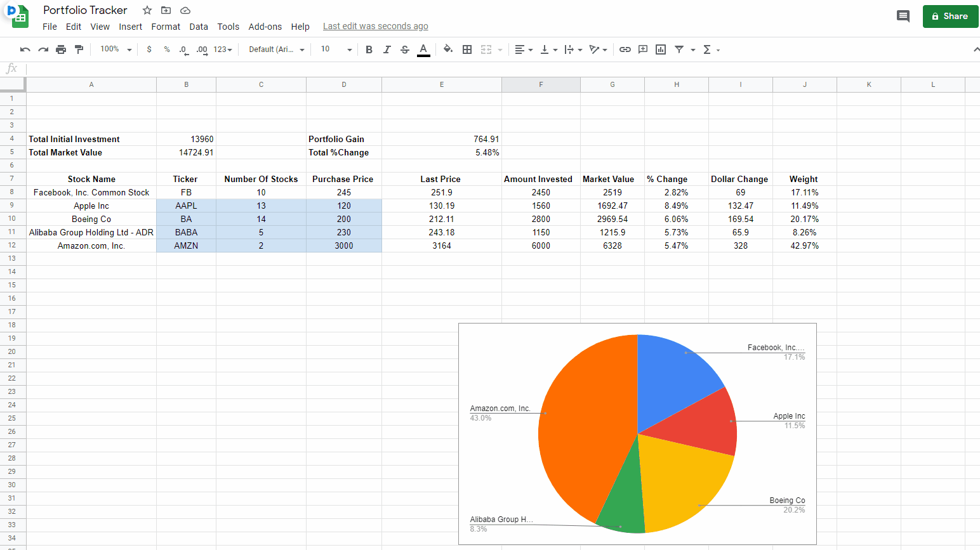Insert a chart
Screen dimensions: 980x550
pos(661,49)
